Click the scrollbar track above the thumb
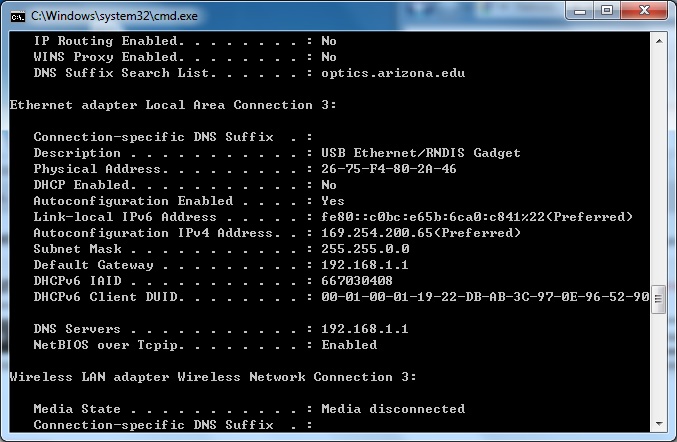 659,167
